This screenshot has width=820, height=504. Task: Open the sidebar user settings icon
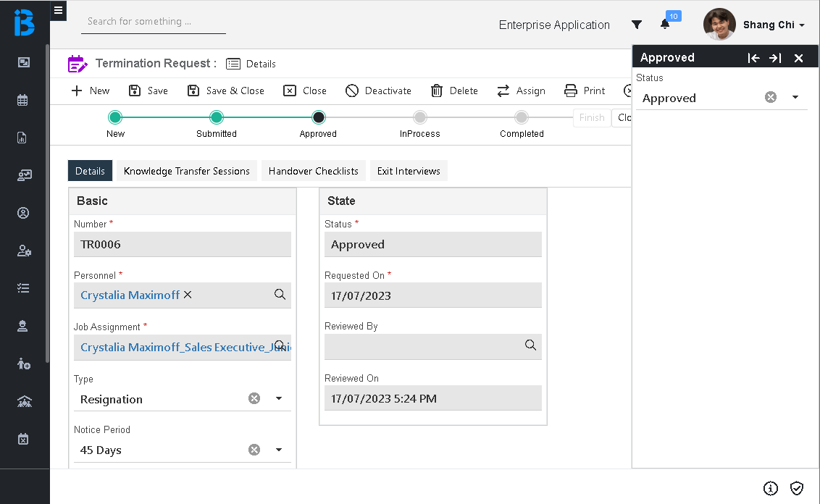[x=24, y=251]
